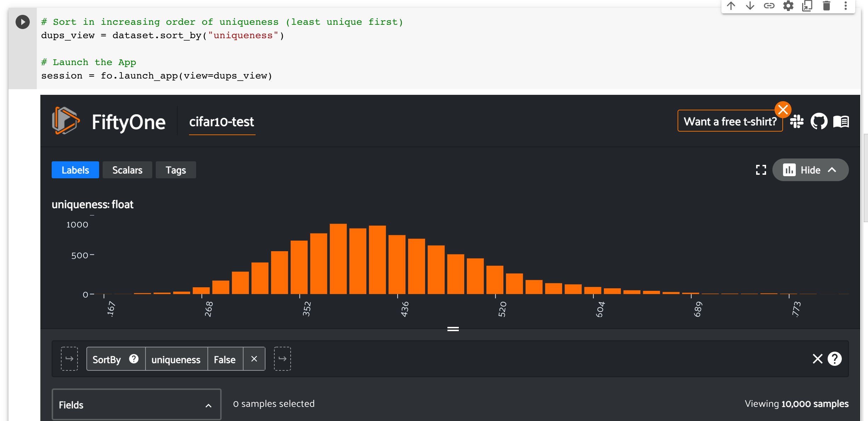
Task: Open more cell actions menu
Action: (846, 5)
